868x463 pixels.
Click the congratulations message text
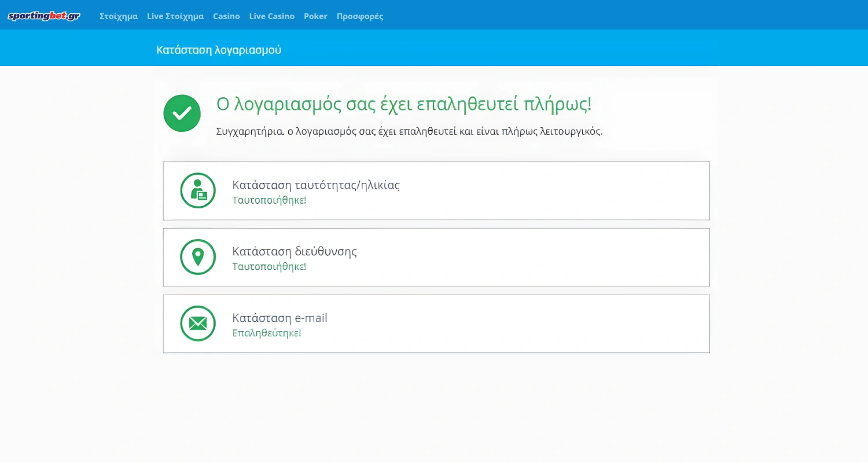408,131
